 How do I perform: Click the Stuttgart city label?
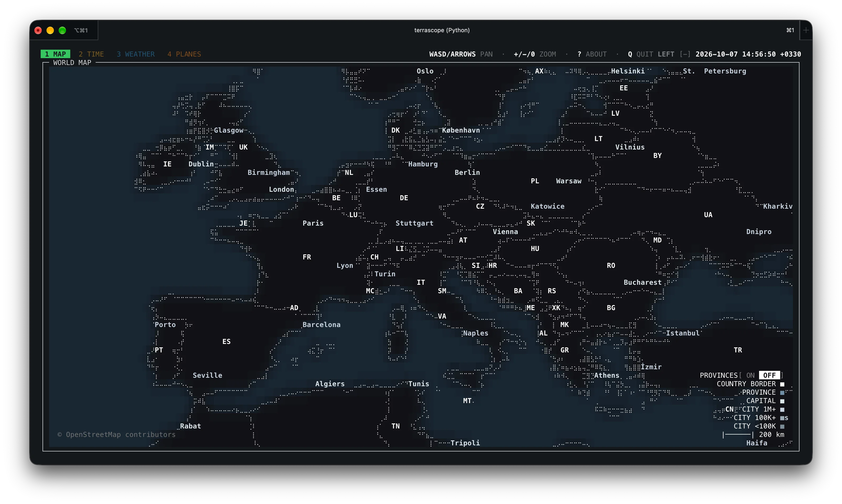[414, 223]
